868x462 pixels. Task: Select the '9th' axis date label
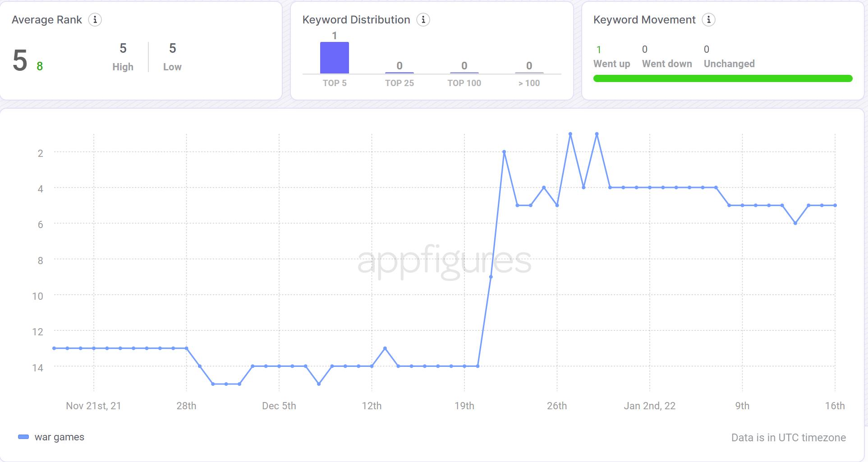pos(742,406)
